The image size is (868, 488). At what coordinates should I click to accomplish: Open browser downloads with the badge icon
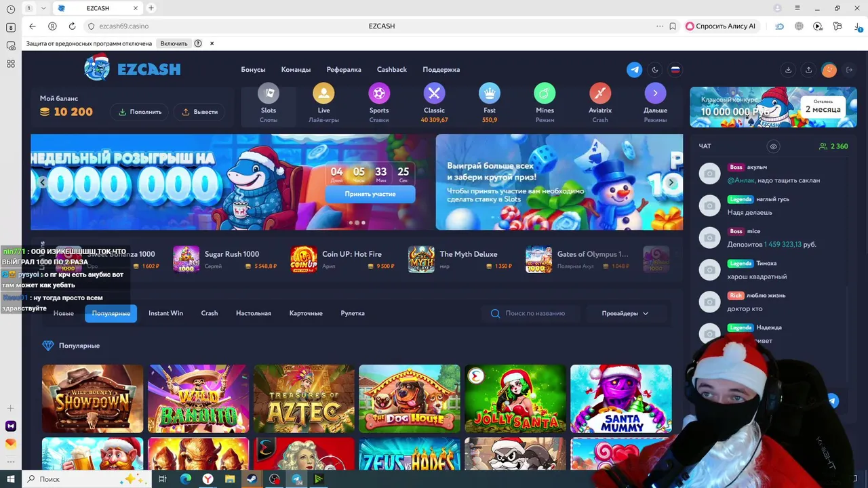[x=859, y=26]
